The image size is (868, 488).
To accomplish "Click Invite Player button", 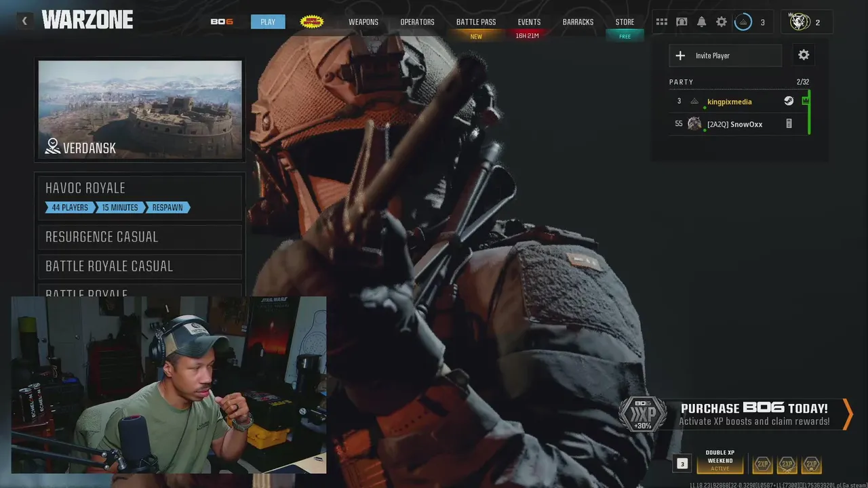I will 726,56.
